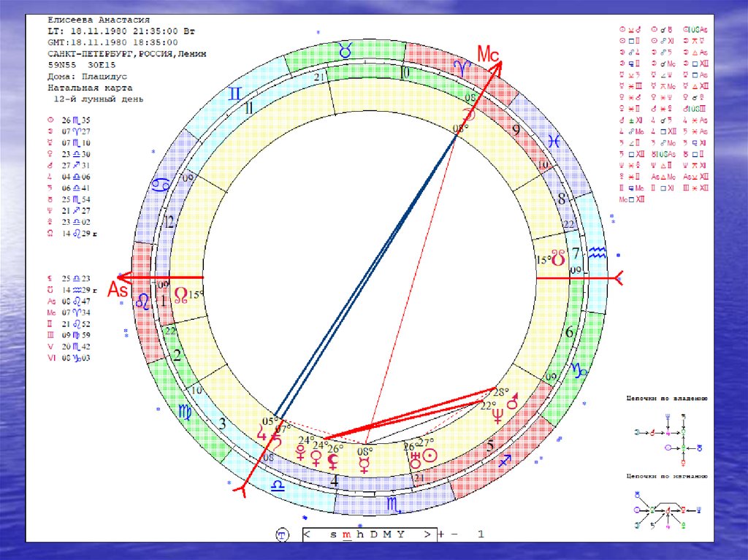Step time backward with left arrow
Image resolution: width=748 pixels, height=560 pixels.
(308, 535)
